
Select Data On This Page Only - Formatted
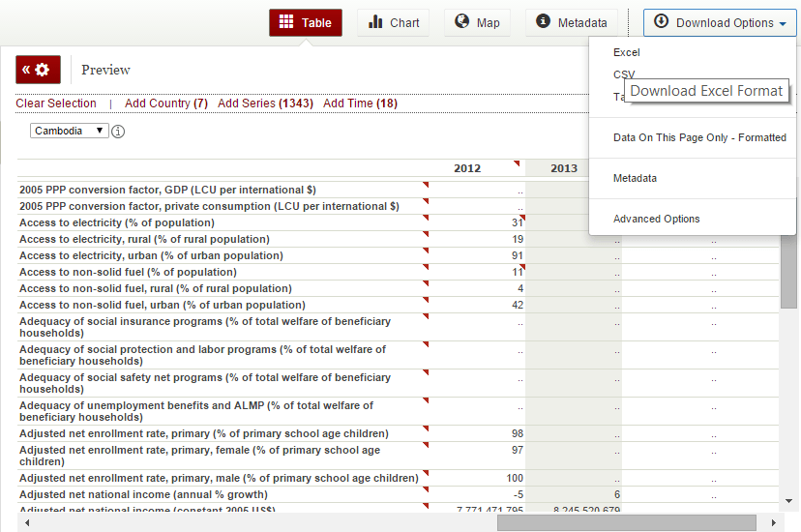(x=699, y=137)
